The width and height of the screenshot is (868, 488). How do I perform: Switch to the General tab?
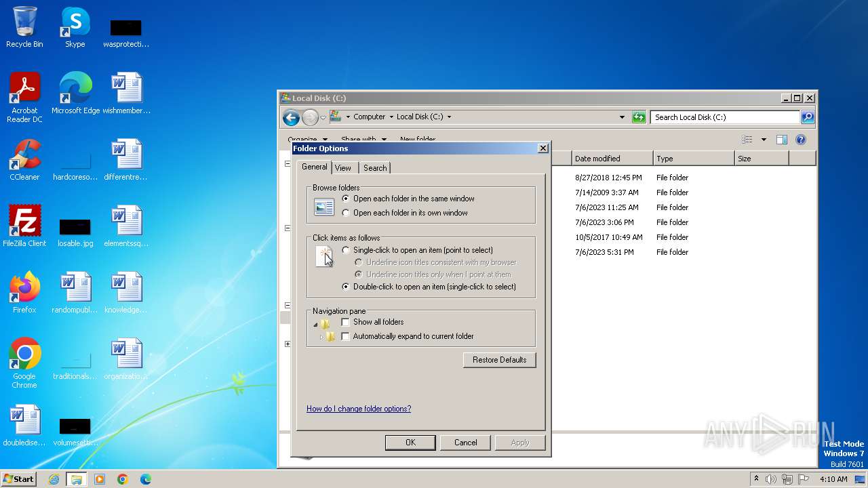click(x=315, y=167)
